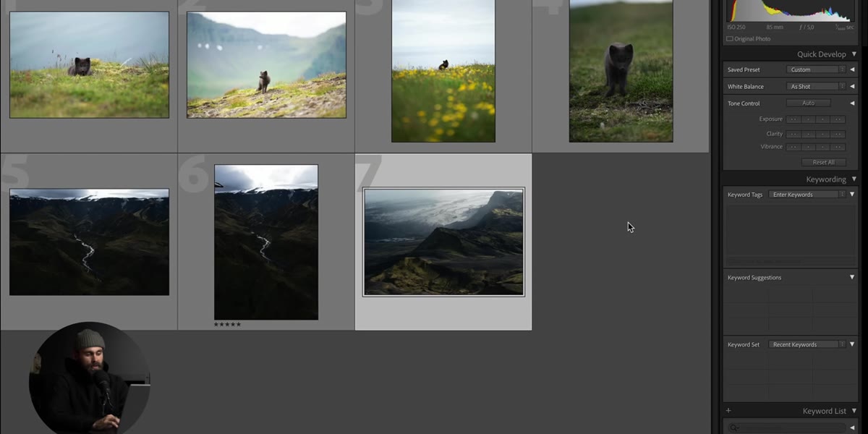Expand White Balance section triangle
Screen dimensions: 868x434
[x=852, y=86]
